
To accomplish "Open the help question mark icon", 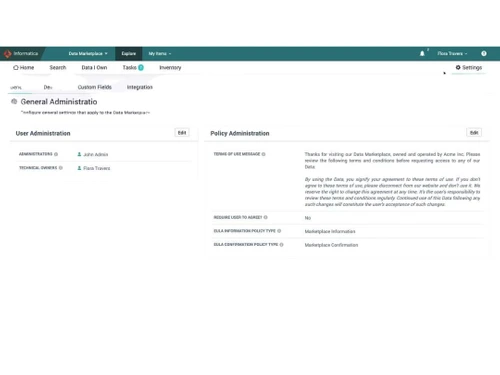I will (x=484, y=53).
